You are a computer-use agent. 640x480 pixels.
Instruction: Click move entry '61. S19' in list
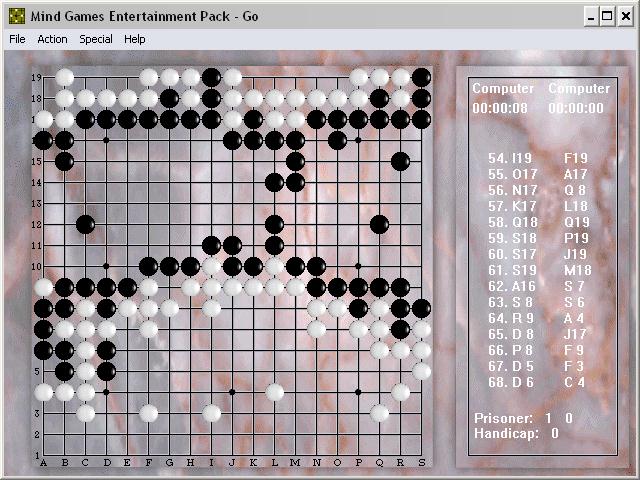513,270
